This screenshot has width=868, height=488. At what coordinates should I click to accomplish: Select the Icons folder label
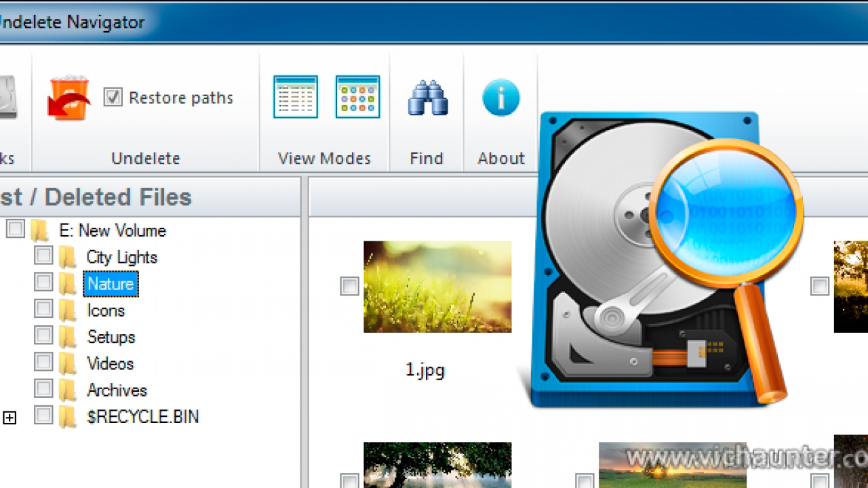(106, 310)
